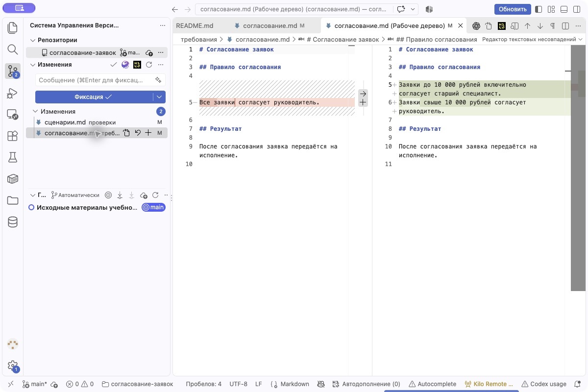Click the требования breadcrumb
This screenshot has height=392, width=588.
[199, 39]
